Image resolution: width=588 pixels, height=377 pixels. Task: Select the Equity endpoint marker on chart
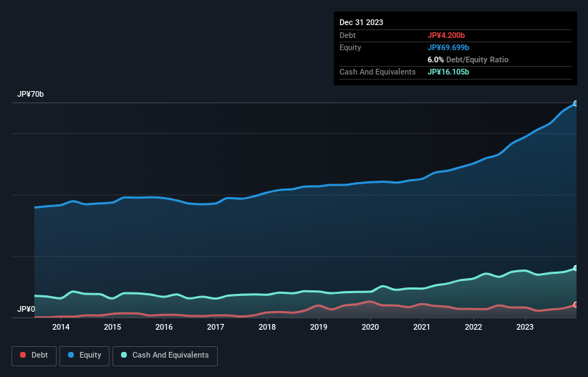[576, 103]
